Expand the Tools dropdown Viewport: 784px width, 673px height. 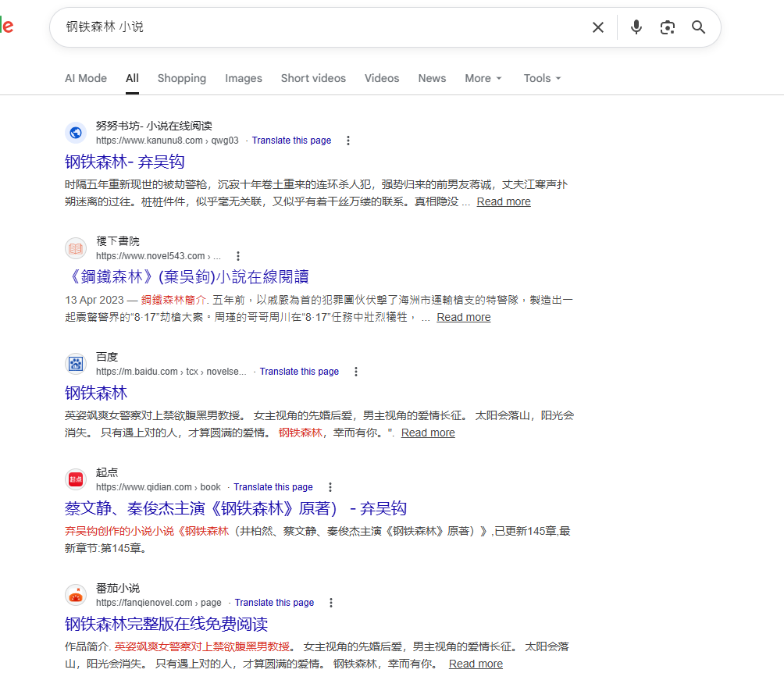point(542,78)
